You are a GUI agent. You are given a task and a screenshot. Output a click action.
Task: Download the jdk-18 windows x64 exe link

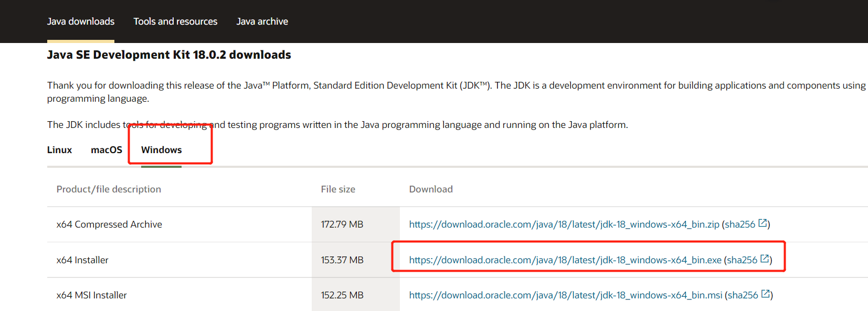click(565, 260)
